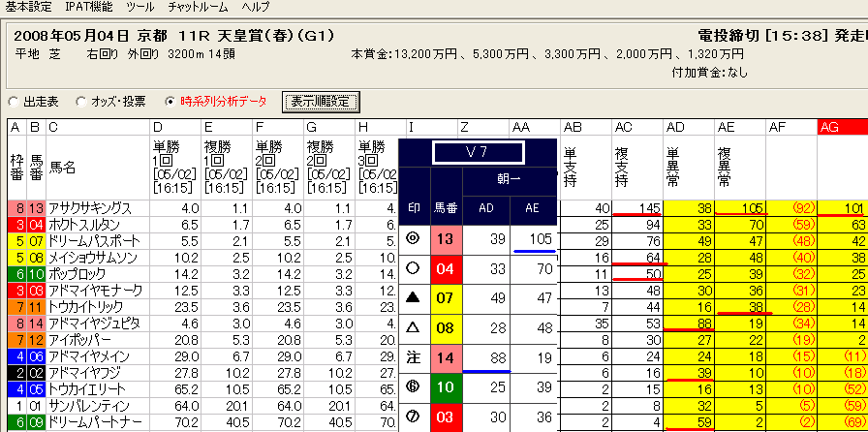Screen dimensions: 868x432
Task: Click the ▲ mark for horse 07
Action: coord(413,298)
